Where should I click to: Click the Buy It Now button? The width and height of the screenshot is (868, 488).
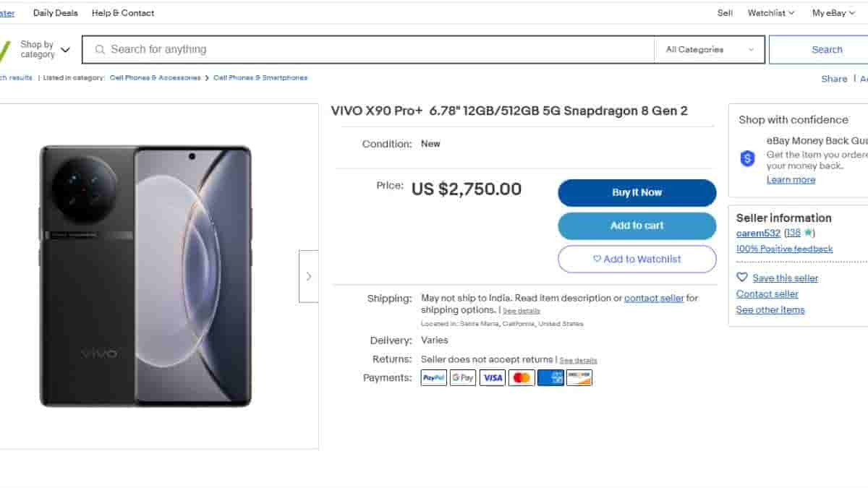[637, 192]
